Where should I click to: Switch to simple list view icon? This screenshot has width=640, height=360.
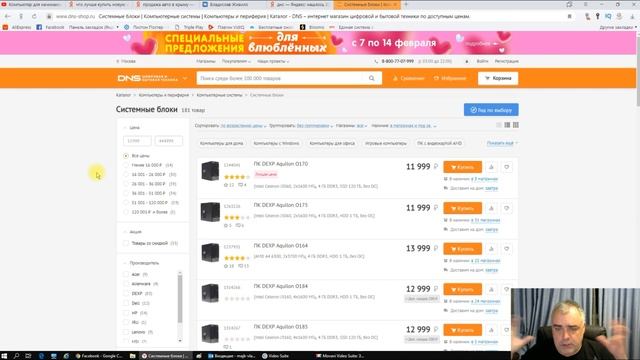(x=499, y=125)
